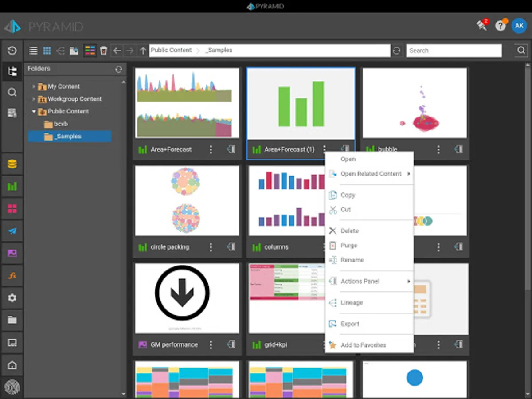
Task: Open the blue paper plane Publish icon
Action: [x=12, y=231]
